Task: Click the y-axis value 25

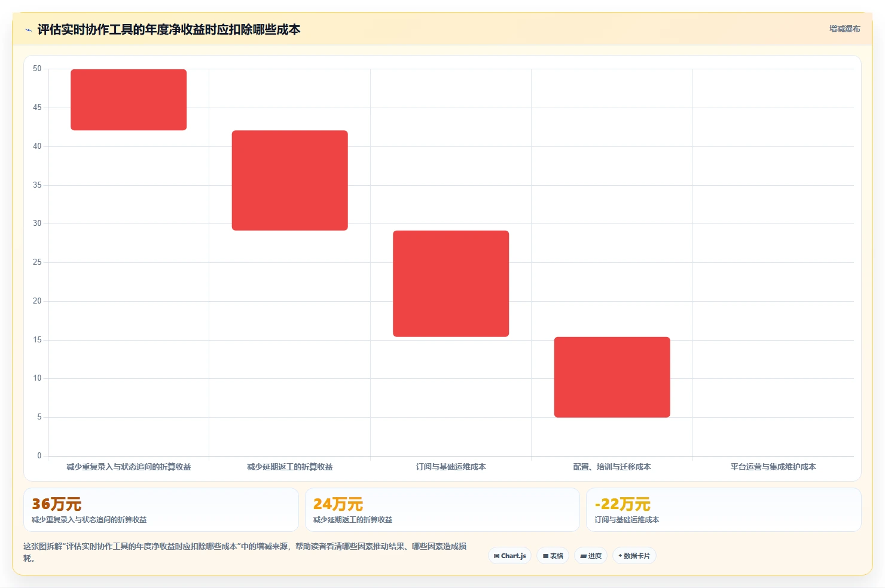Action: coord(37,262)
